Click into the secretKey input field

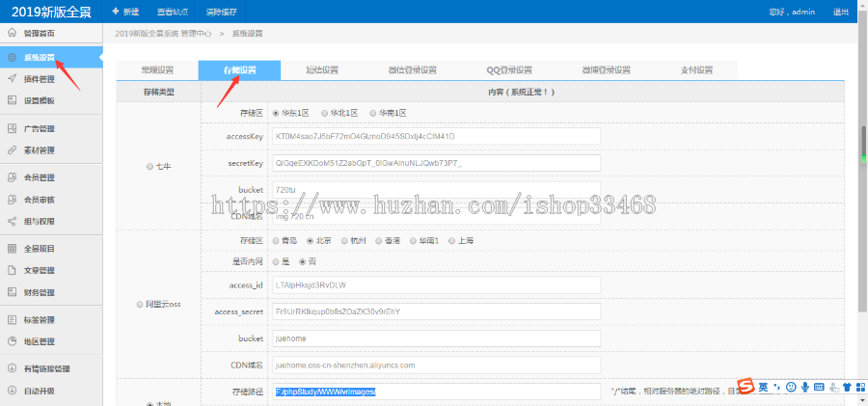[x=436, y=163]
